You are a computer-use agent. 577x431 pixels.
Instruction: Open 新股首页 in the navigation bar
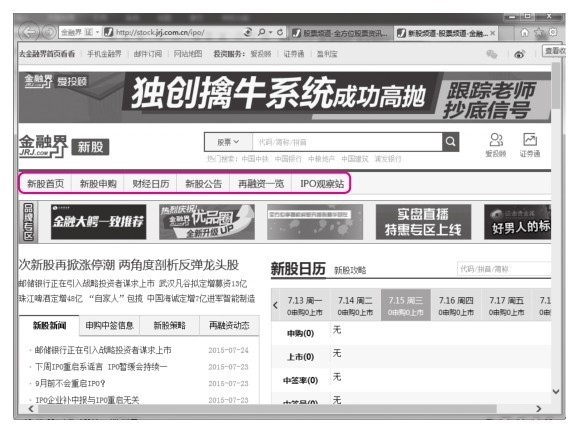pyautogui.click(x=45, y=183)
